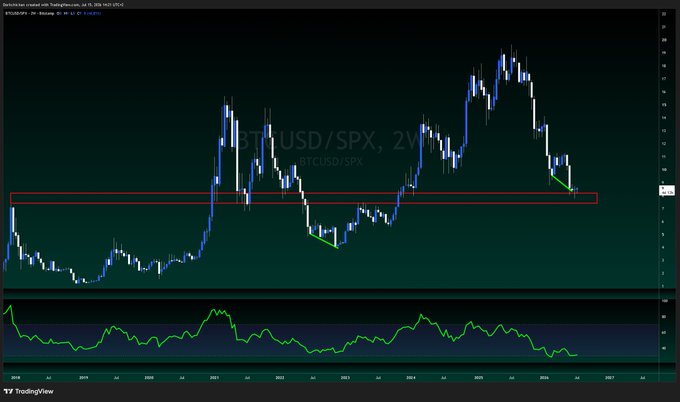Click the 20 level on price axis
680x402 pixels.
[664, 40]
